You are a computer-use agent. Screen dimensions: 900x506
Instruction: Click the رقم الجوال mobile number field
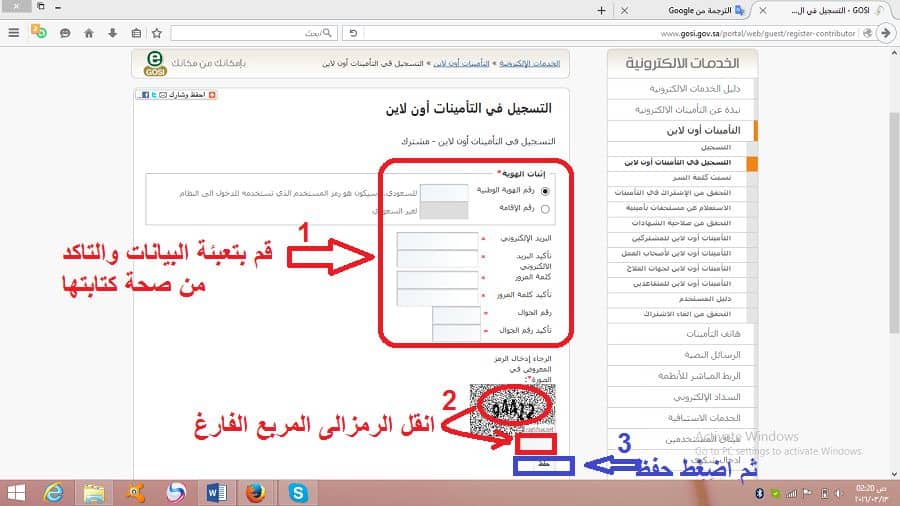pyautogui.click(x=456, y=315)
